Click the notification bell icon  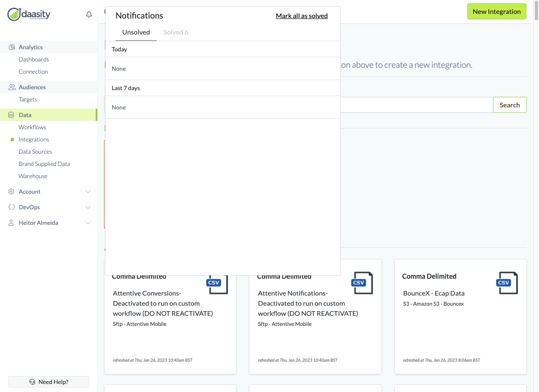pos(89,15)
